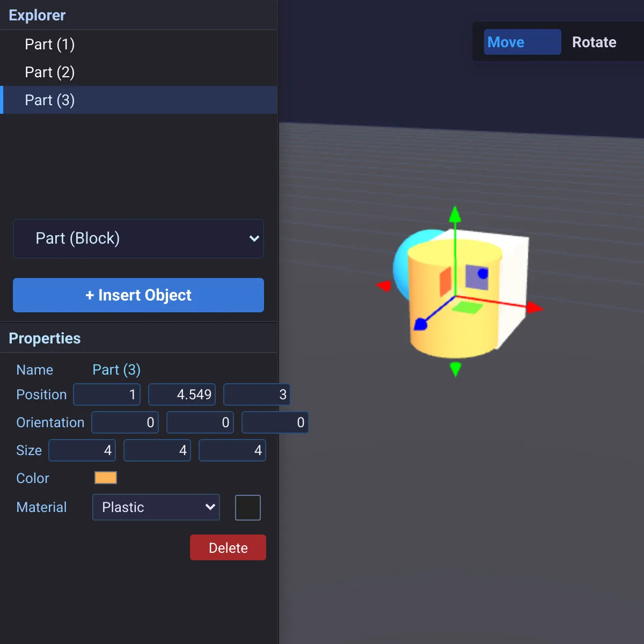Click the Position Y field with 4.549
This screenshot has height=644, width=644.
pos(182,394)
